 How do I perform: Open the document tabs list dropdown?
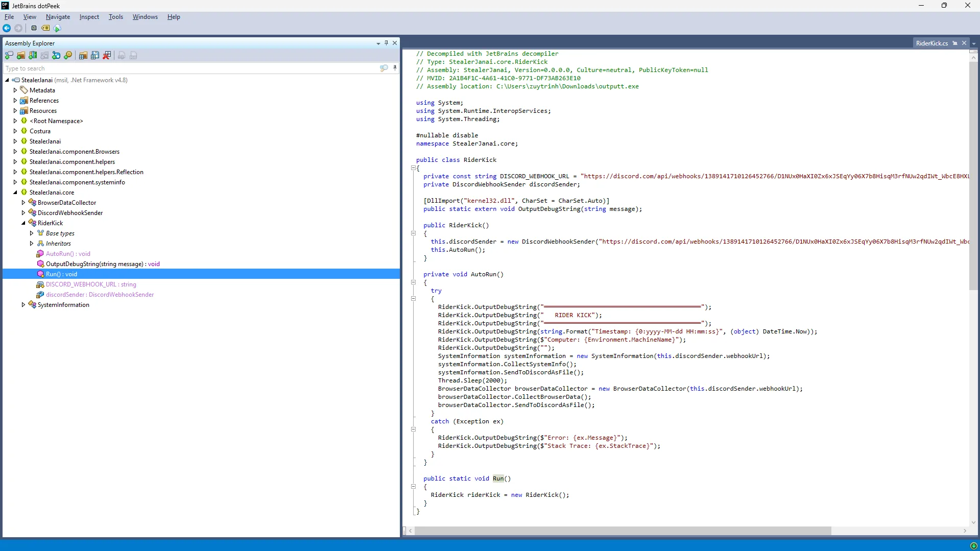974,43
